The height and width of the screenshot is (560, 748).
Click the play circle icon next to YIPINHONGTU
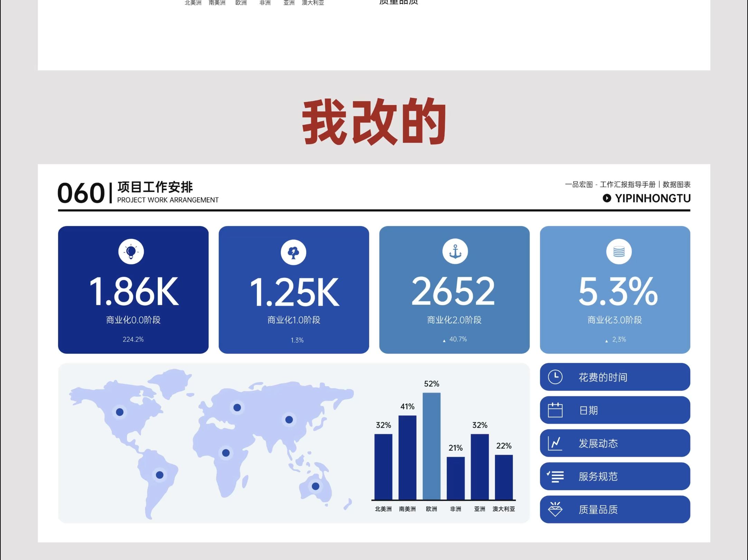[607, 198]
